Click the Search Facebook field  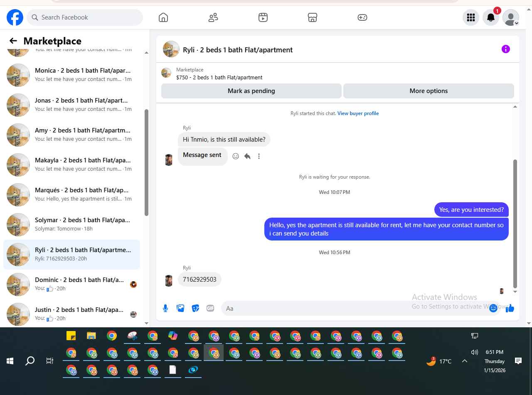coord(85,17)
